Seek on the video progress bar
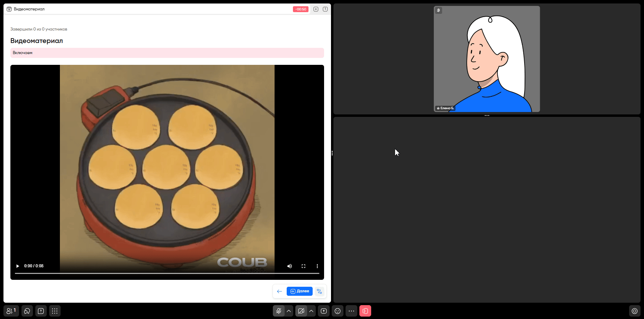Screen dimensions: 644x319 point(167,274)
